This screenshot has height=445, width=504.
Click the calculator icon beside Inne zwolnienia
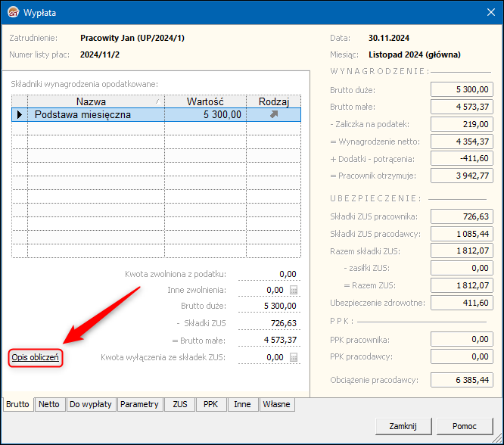[294, 290]
